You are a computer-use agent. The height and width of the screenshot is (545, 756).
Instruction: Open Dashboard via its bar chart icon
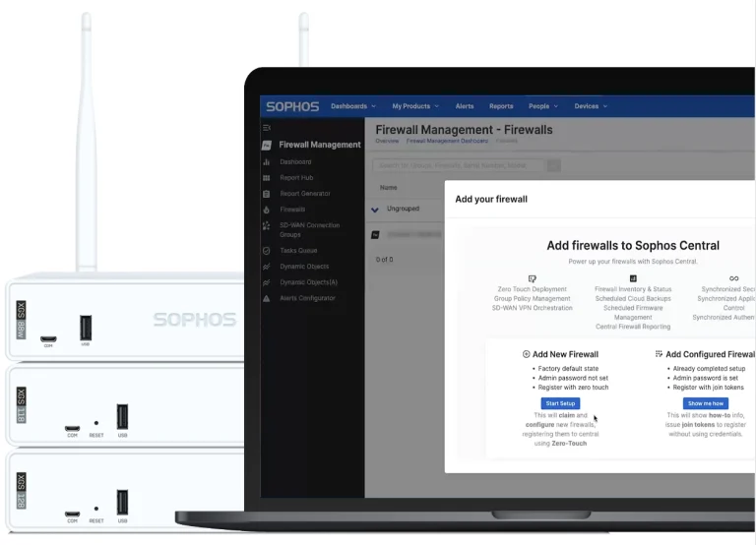(x=266, y=162)
